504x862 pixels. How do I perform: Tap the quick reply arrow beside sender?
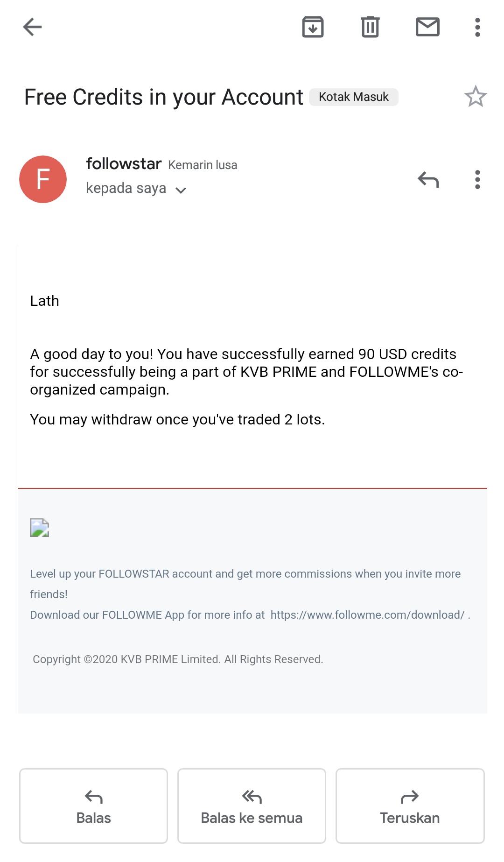[x=428, y=179]
